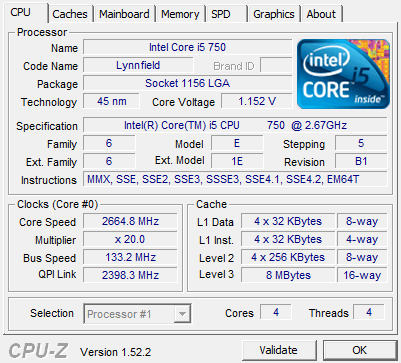
Task: Show the About tab
Action: pyautogui.click(x=321, y=14)
